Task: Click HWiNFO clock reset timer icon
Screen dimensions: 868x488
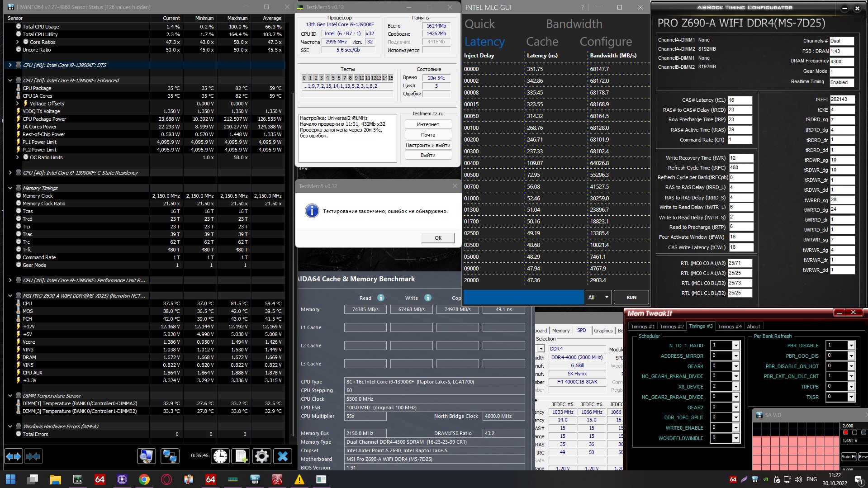Action: (x=220, y=456)
